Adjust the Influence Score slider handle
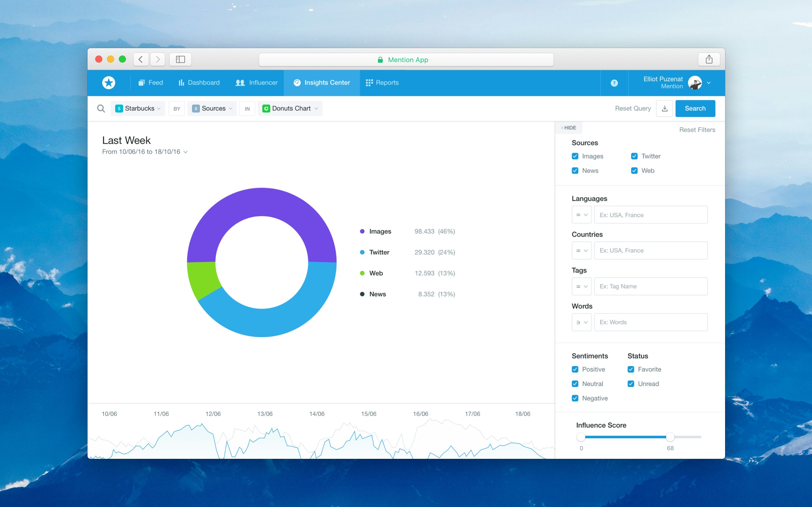The width and height of the screenshot is (812, 507). point(671,437)
